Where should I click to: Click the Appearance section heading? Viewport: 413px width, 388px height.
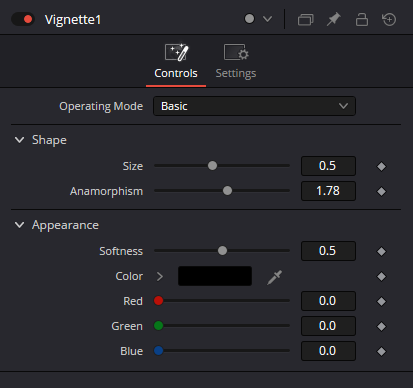pyautogui.click(x=65, y=225)
